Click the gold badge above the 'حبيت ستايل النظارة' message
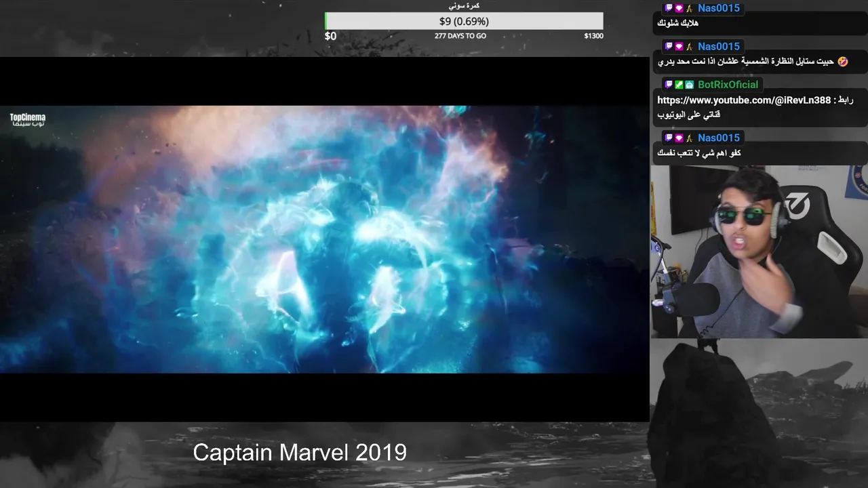The height and width of the screenshot is (488, 868). [x=689, y=47]
